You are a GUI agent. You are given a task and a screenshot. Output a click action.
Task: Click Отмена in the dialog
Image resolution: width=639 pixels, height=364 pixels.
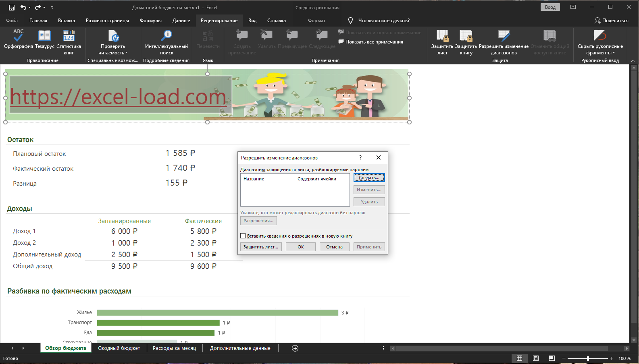coord(335,247)
